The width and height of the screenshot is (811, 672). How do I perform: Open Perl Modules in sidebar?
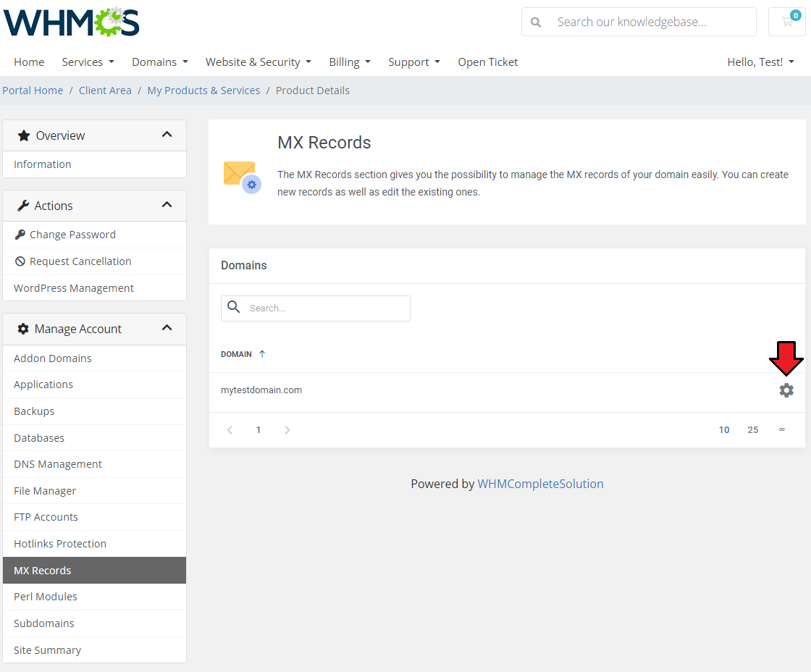(x=95, y=597)
